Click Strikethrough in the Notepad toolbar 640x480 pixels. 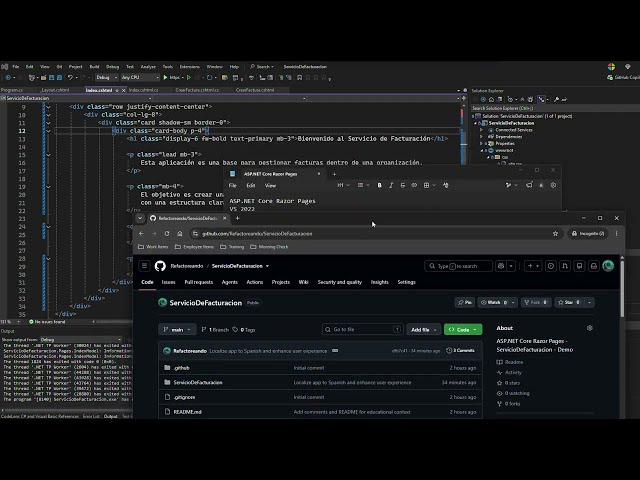[402, 185]
